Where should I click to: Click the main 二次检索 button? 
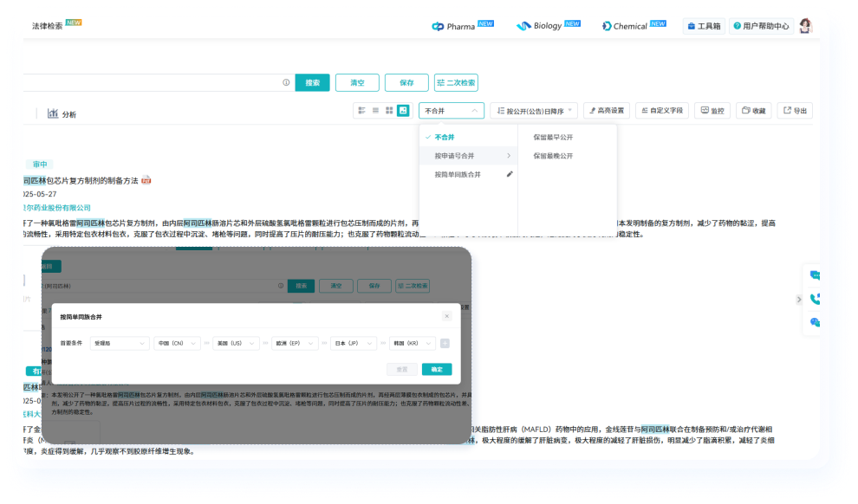[x=456, y=82]
